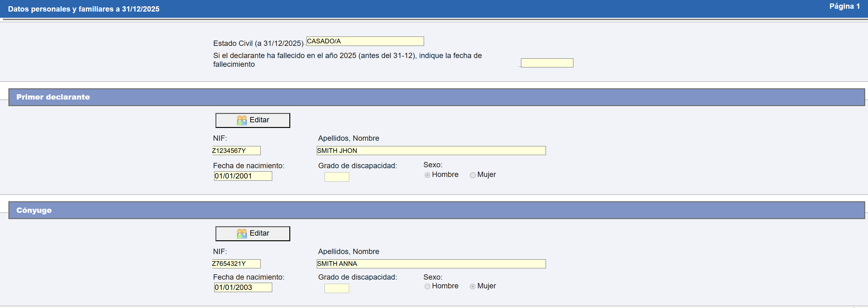Select Hombre for the Cónyuge
This screenshot has width=868, height=308.
tap(427, 286)
